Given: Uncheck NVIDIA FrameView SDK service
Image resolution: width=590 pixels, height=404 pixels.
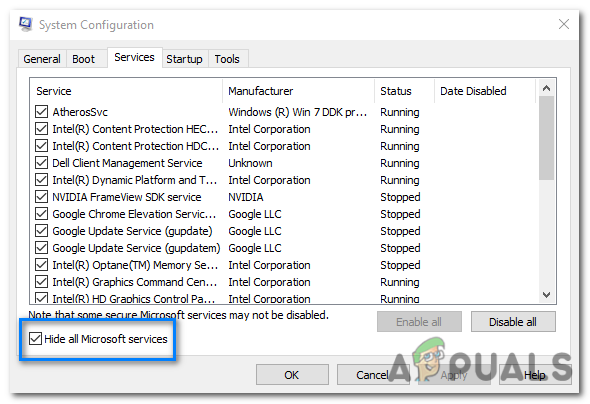Looking at the screenshot, I should click(x=41, y=197).
